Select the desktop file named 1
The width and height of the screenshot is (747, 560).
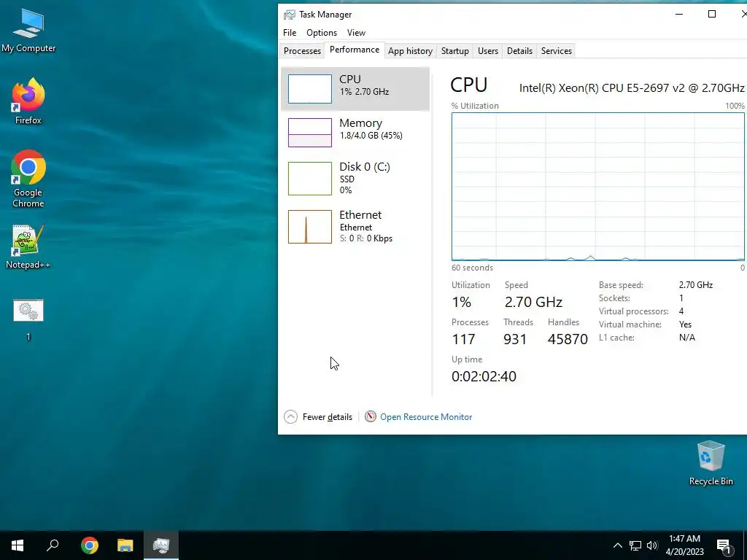click(x=28, y=319)
